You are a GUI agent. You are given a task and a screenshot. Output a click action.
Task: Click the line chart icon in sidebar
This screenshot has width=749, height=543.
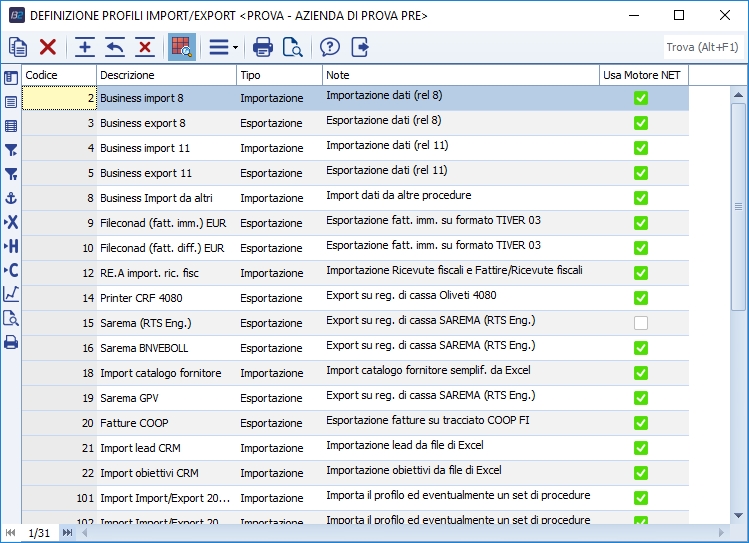pyautogui.click(x=11, y=294)
